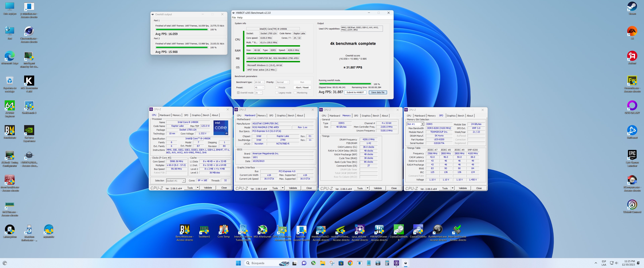Show hidden system tray icons chevron

click(x=596, y=263)
